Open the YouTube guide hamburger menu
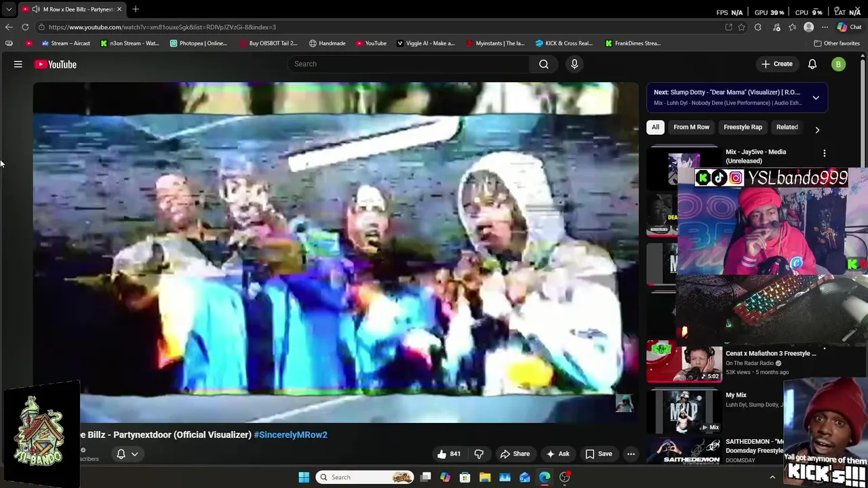The width and height of the screenshot is (868, 488). click(x=18, y=64)
